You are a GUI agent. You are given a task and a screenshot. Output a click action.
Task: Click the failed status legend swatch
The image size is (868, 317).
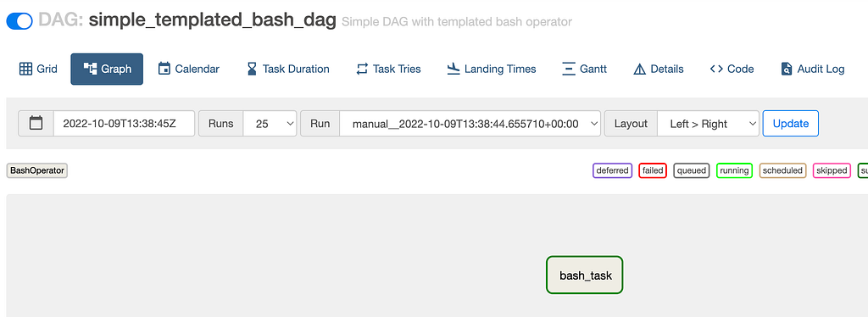tap(653, 170)
